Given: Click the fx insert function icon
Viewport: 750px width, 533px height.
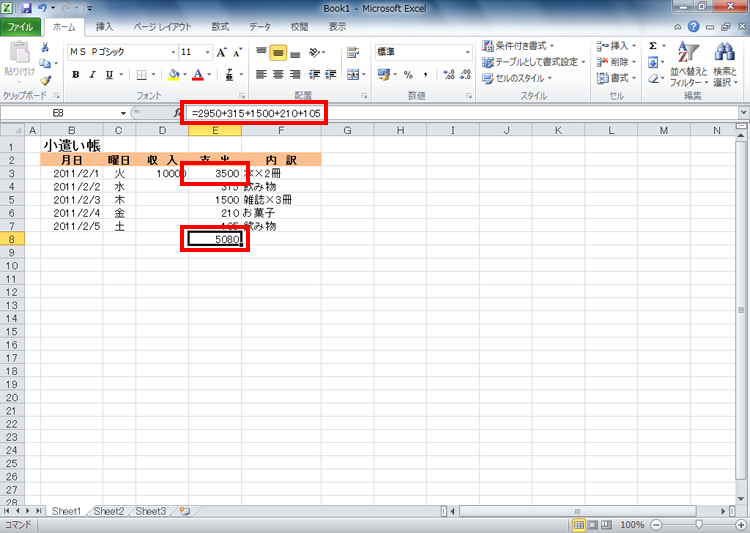Looking at the screenshot, I should click(177, 113).
